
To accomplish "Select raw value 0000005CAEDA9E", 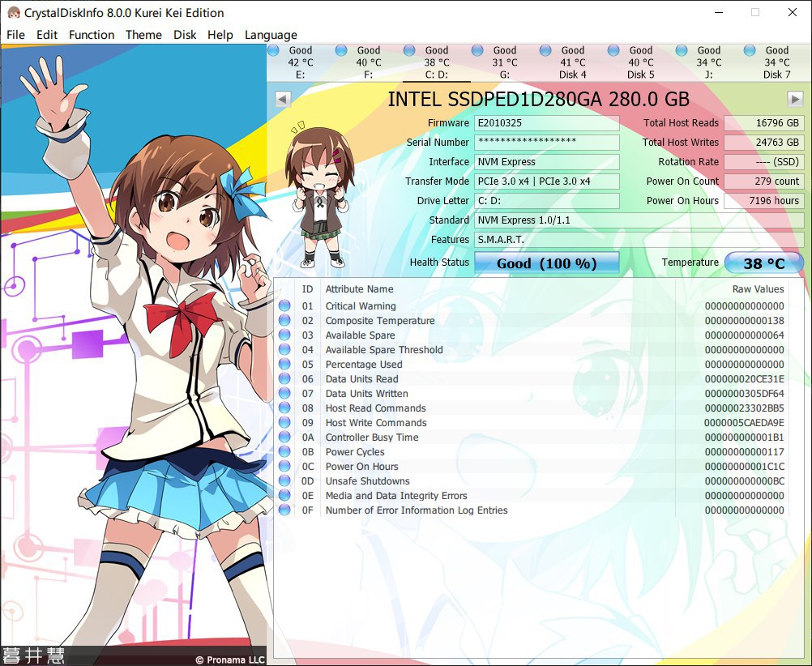I will (x=744, y=422).
